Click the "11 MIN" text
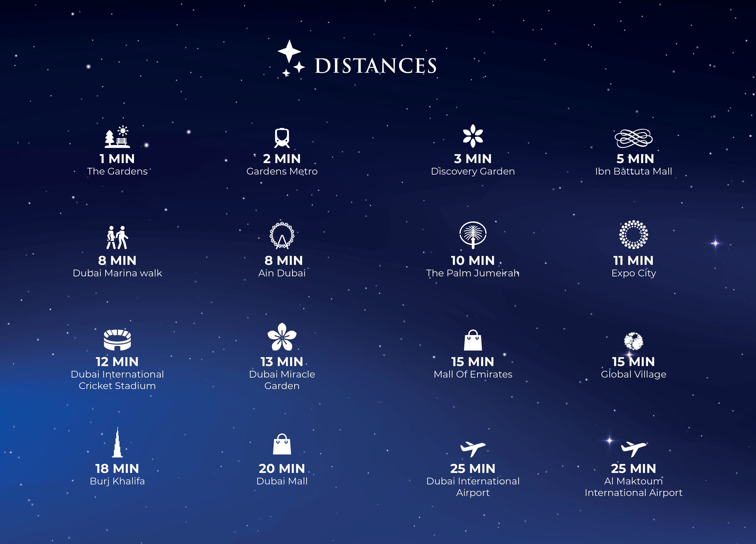 click(633, 261)
